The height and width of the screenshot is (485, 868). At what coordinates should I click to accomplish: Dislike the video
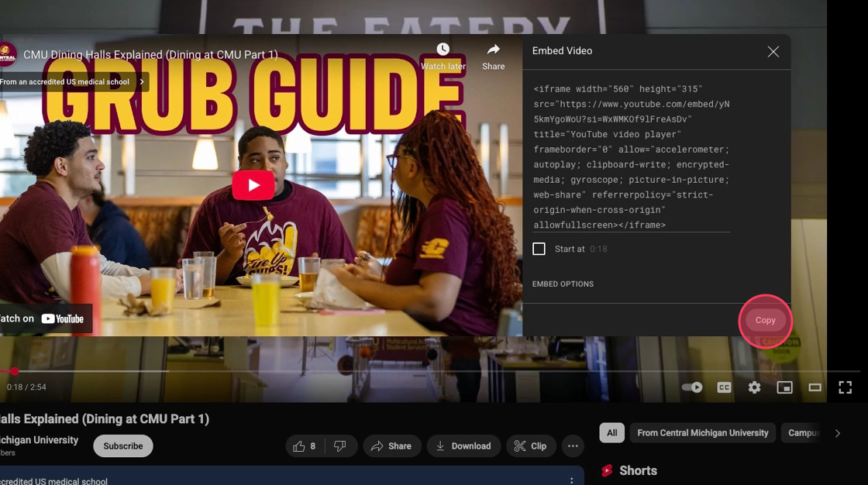click(340, 445)
